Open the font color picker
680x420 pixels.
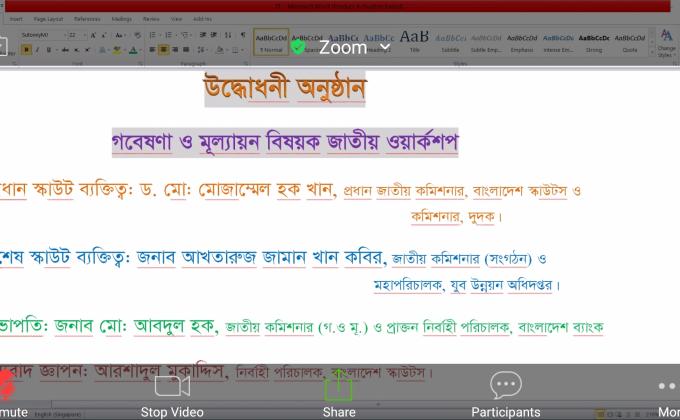132,49
